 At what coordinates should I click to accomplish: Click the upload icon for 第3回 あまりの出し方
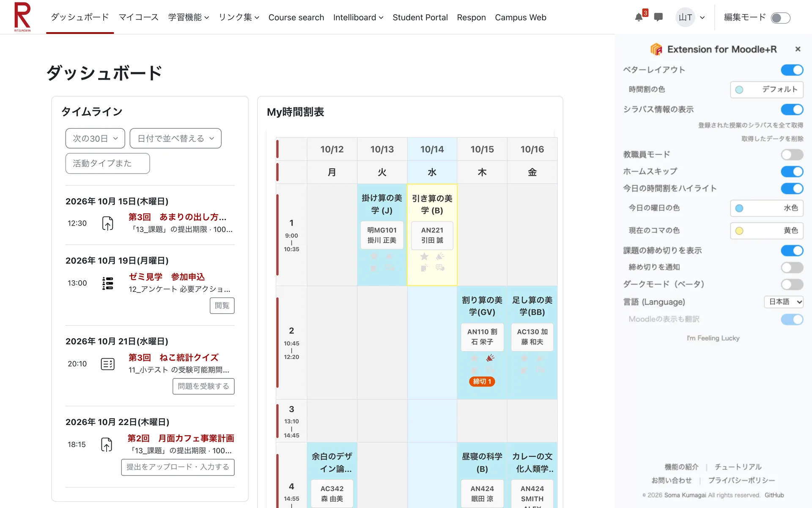click(x=107, y=223)
